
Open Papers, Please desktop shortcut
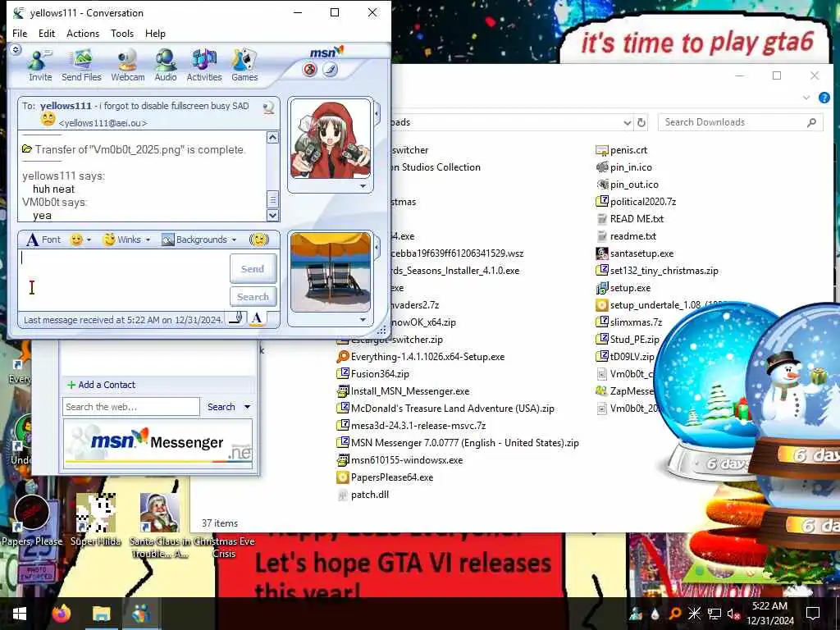click(x=32, y=519)
